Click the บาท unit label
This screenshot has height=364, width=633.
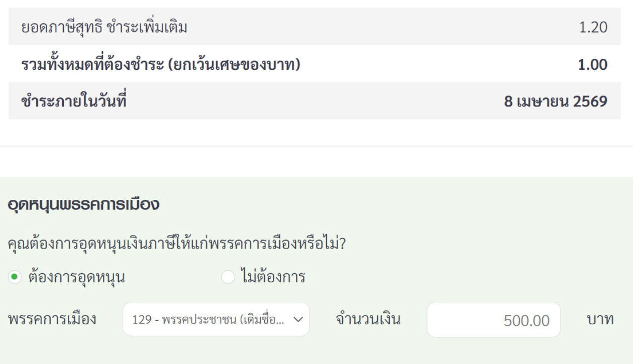[x=600, y=319]
